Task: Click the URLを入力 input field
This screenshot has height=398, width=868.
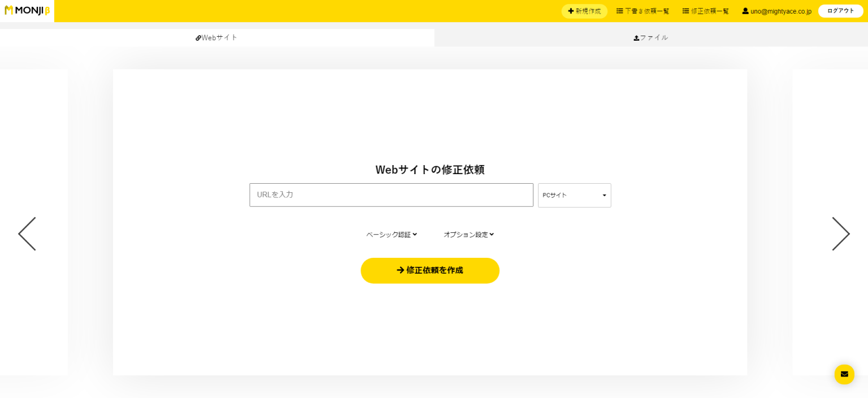Action: coord(391,195)
